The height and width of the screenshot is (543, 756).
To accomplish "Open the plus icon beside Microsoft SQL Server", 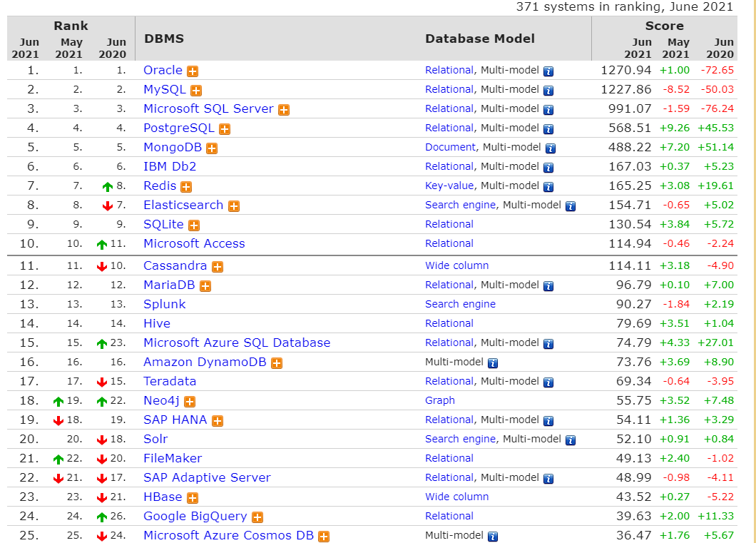I will click(x=284, y=110).
